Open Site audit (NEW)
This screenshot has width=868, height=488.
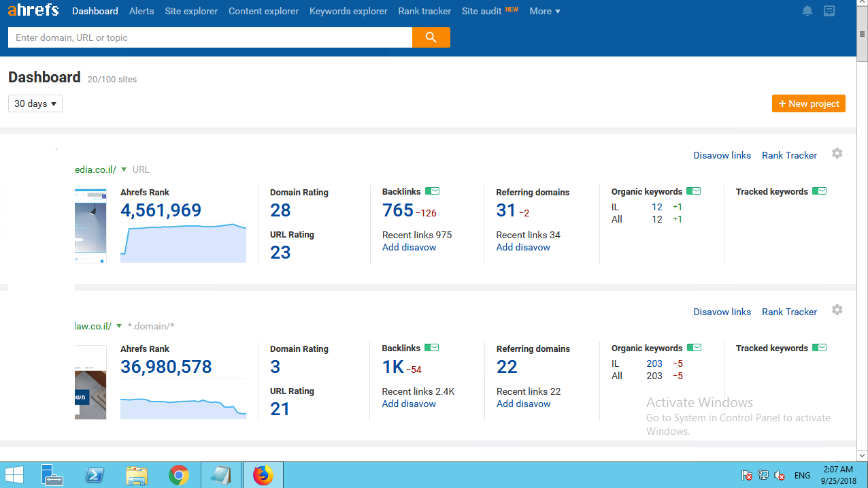pos(490,11)
